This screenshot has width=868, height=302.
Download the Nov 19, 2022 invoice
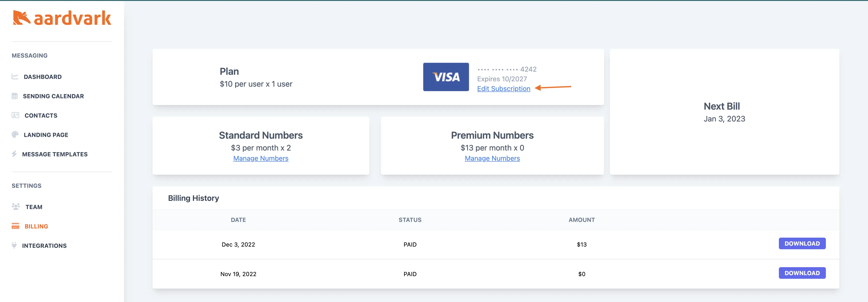tap(802, 273)
